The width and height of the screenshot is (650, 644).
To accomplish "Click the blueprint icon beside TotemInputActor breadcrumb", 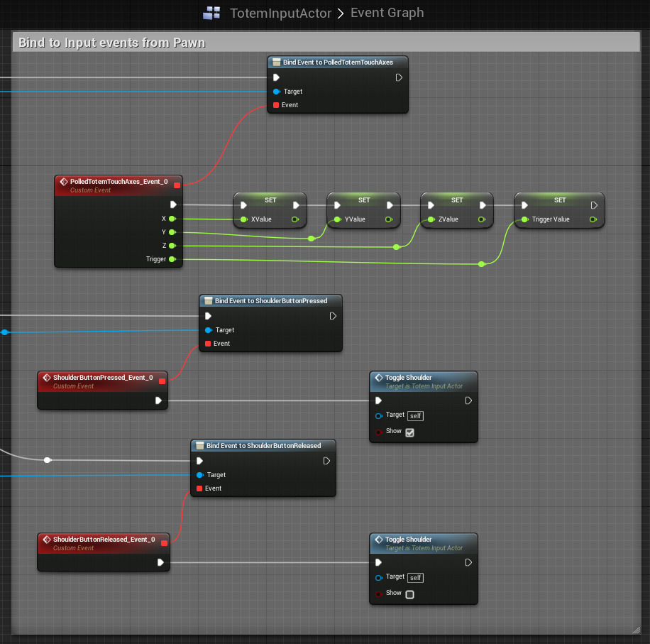I will (x=211, y=13).
